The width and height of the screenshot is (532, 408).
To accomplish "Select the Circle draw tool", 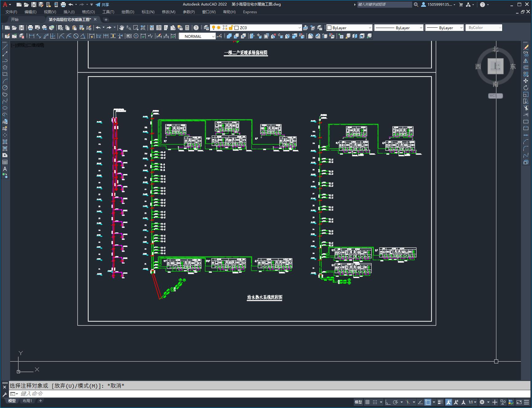I will click(x=5, y=88).
